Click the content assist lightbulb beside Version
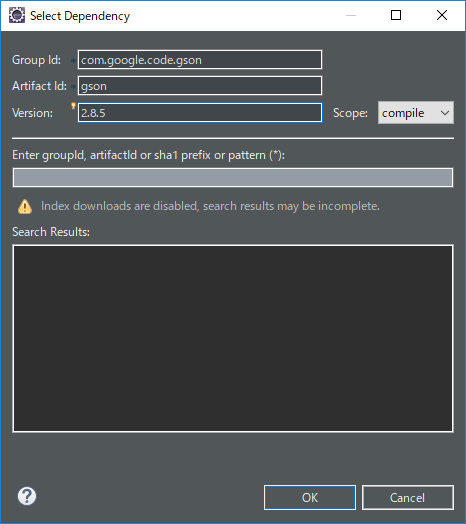The width and height of the screenshot is (466, 524). point(73,106)
